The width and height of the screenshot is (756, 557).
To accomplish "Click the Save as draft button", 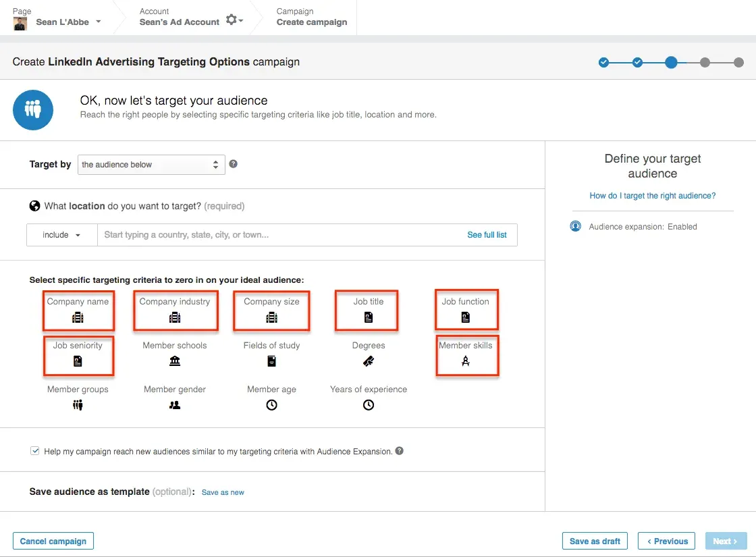I will tap(595, 541).
